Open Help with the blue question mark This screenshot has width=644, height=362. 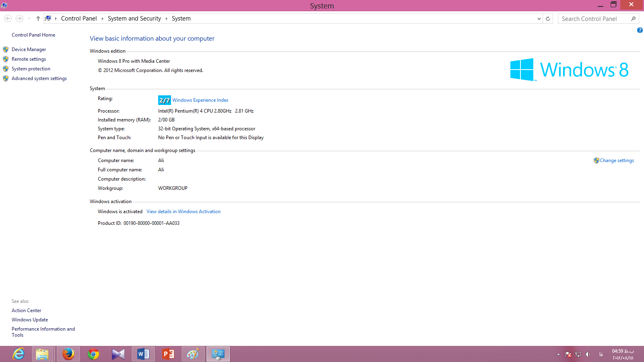click(x=640, y=30)
